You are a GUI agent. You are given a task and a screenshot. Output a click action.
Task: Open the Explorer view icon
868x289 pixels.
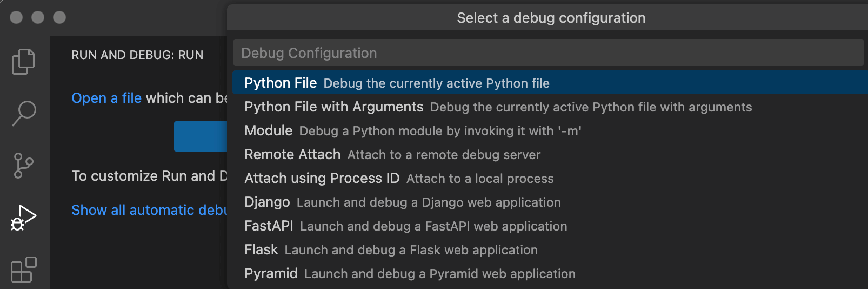pyautogui.click(x=23, y=61)
